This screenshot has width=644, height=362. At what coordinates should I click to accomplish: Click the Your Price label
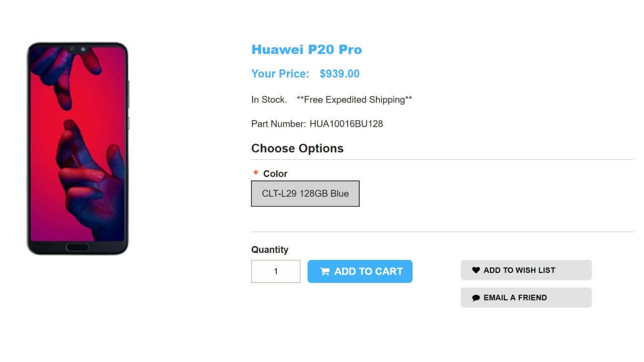pyautogui.click(x=280, y=74)
